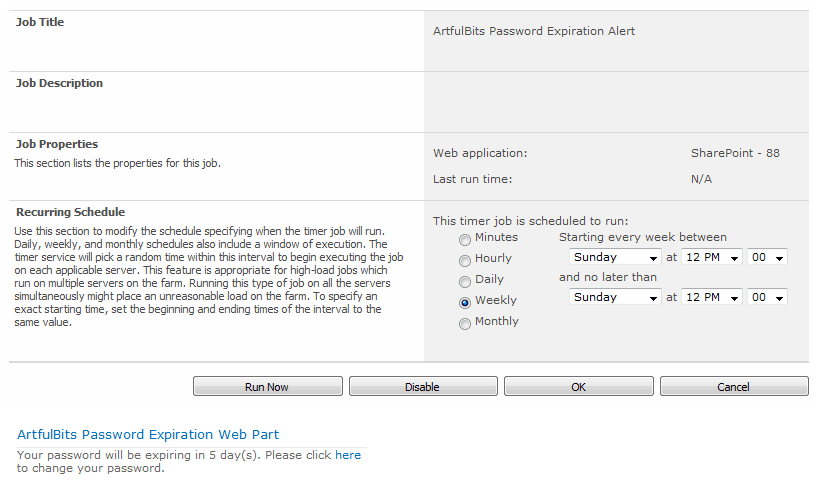Click the 'SharePoint - 88' web application value
The image size is (822, 488).
[735, 153]
